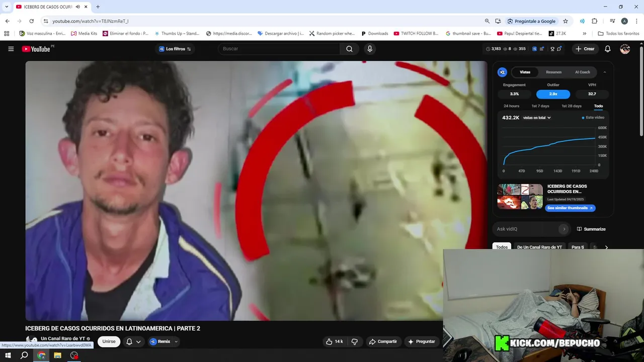This screenshot has height=362, width=644.
Task: Like the video with 14 k thumbs up
Action: [x=334, y=341]
